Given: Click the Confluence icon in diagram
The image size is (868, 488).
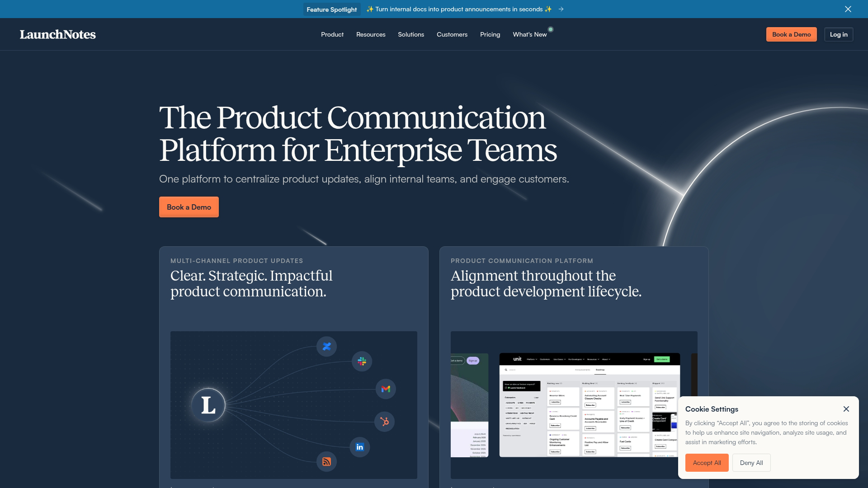Looking at the screenshot, I should (x=326, y=347).
